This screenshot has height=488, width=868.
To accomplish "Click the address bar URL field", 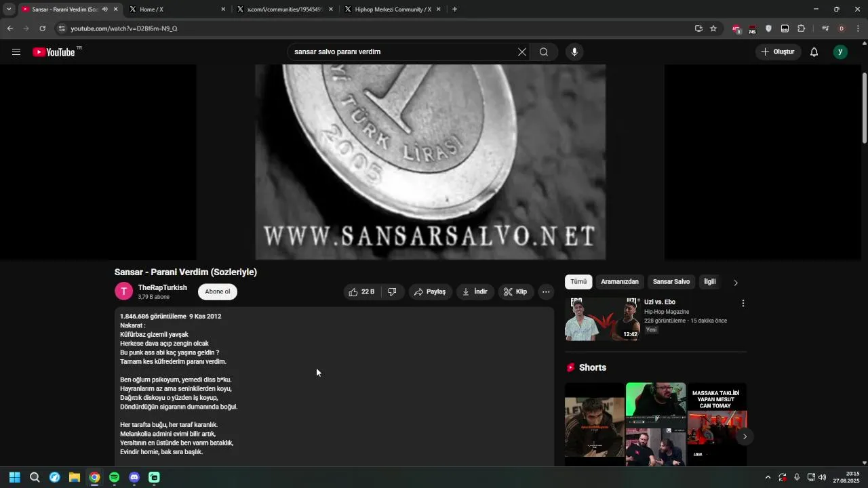I will tap(373, 28).
